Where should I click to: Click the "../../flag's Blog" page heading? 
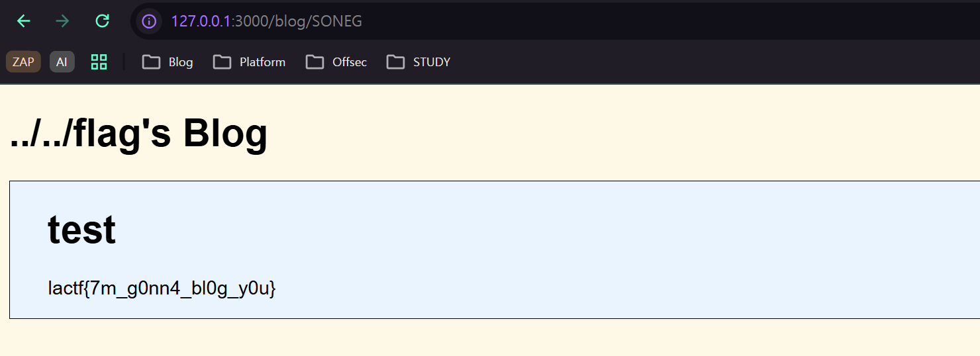138,134
